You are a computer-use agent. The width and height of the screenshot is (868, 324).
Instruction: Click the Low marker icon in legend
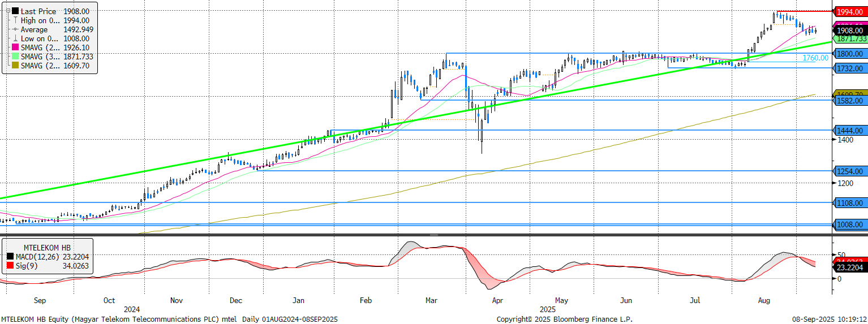click(15, 38)
